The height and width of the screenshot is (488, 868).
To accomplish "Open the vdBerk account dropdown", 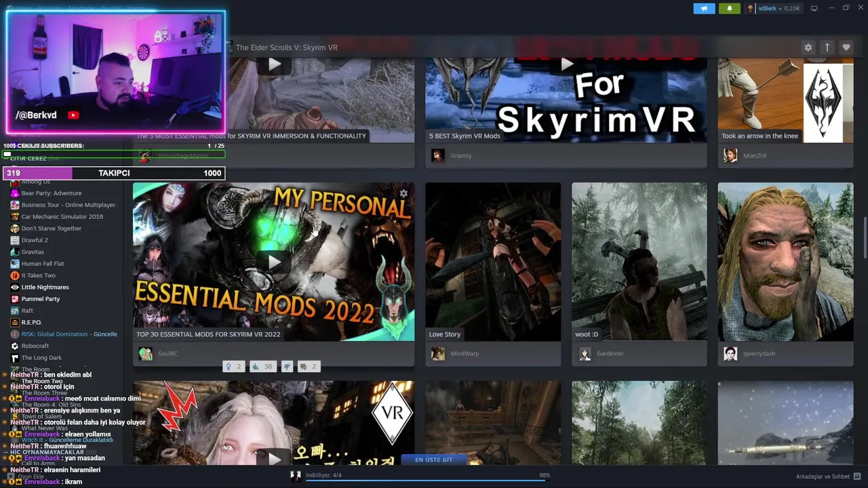I will pyautogui.click(x=773, y=8).
